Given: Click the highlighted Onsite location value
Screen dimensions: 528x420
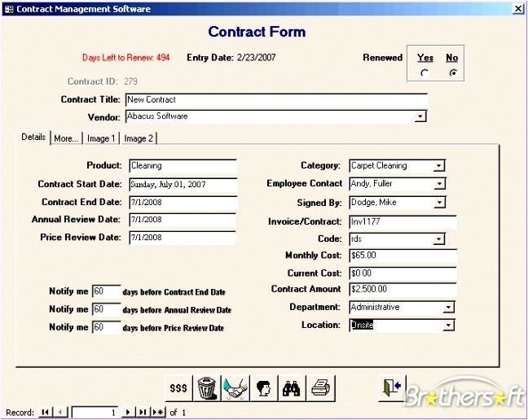Looking at the screenshot, I should (362, 325).
